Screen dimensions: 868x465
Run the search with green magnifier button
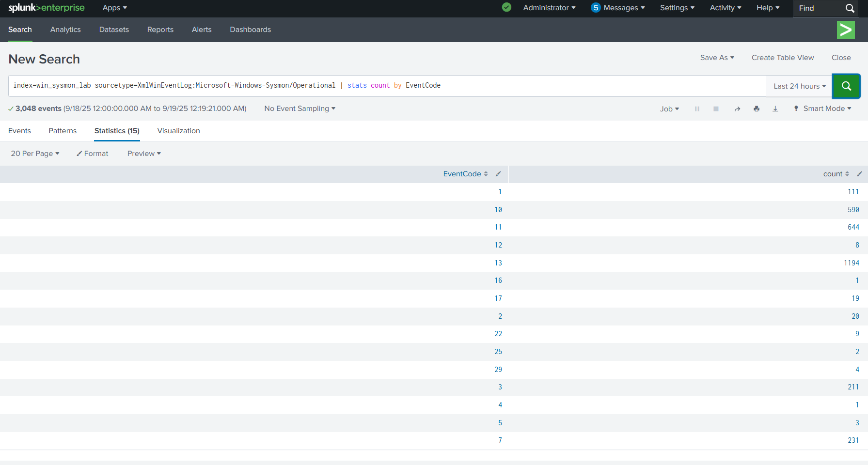(846, 86)
